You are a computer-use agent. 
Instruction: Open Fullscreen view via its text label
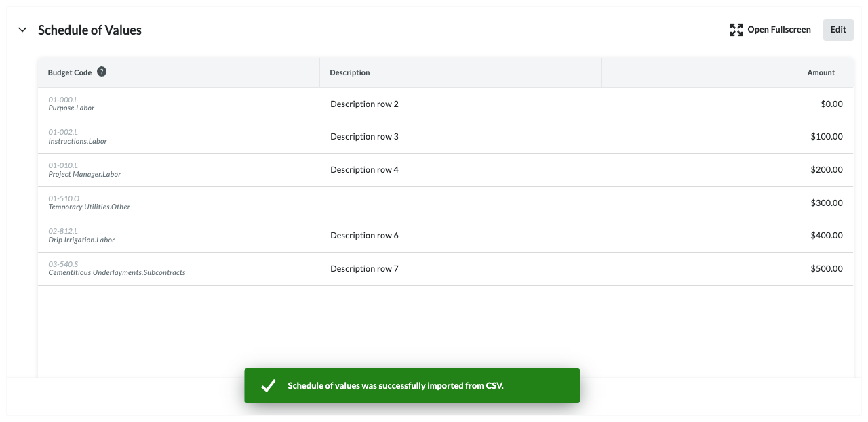(x=779, y=30)
